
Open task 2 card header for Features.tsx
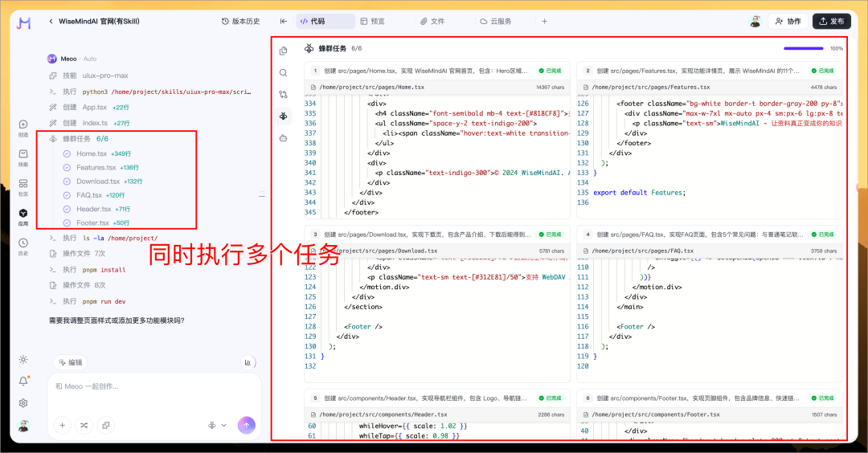coord(710,71)
